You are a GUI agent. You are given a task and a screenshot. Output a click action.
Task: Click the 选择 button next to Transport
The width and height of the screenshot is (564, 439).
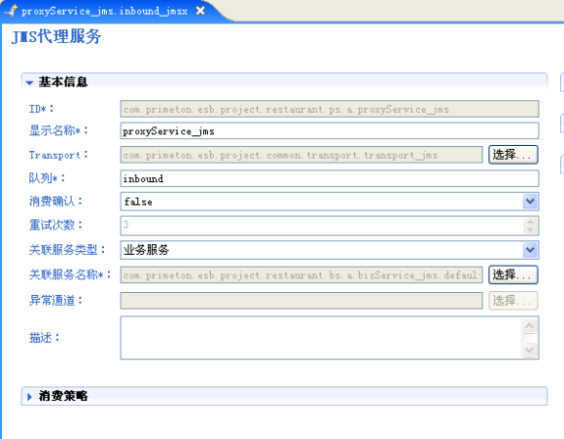(513, 155)
